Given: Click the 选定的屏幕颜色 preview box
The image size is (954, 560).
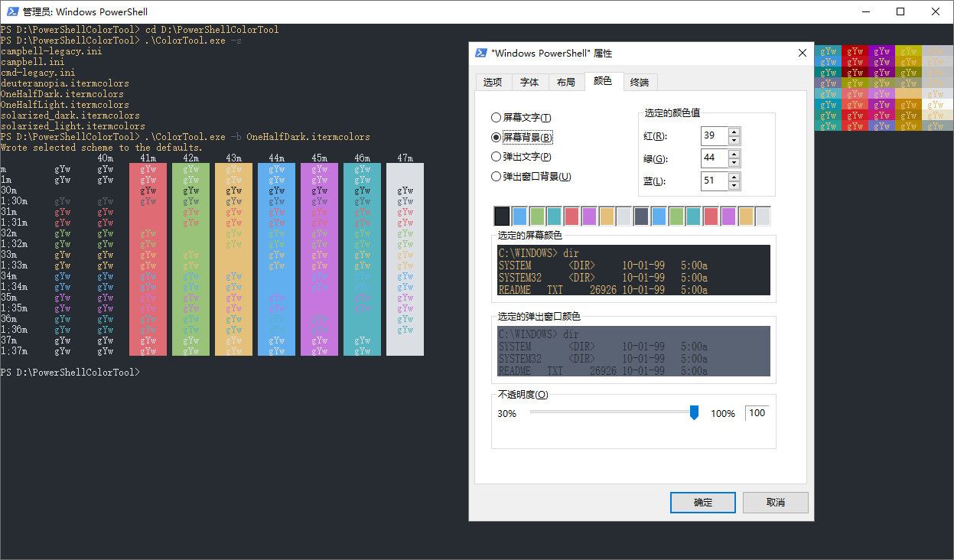Looking at the screenshot, I should (633, 270).
